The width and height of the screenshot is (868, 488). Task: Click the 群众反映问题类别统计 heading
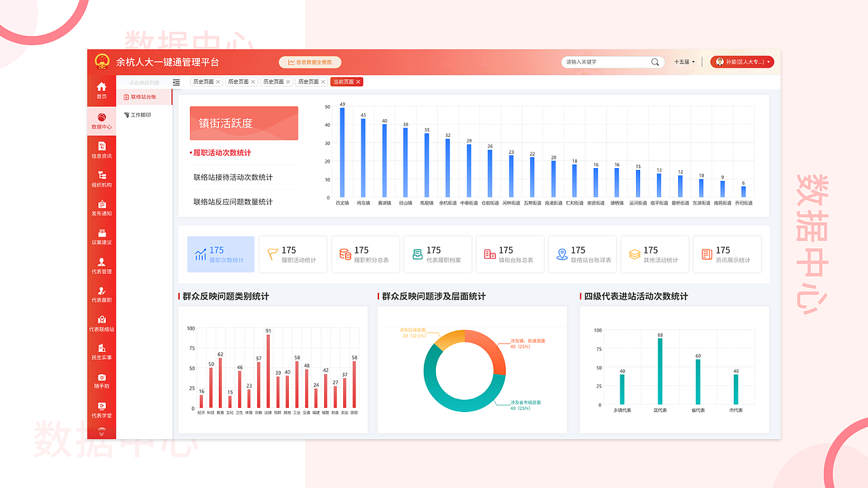[225, 296]
